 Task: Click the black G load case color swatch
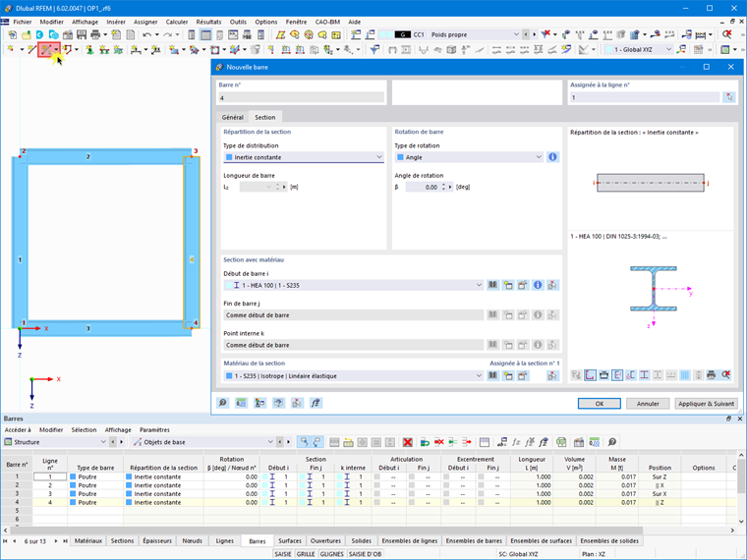pos(403,34)
